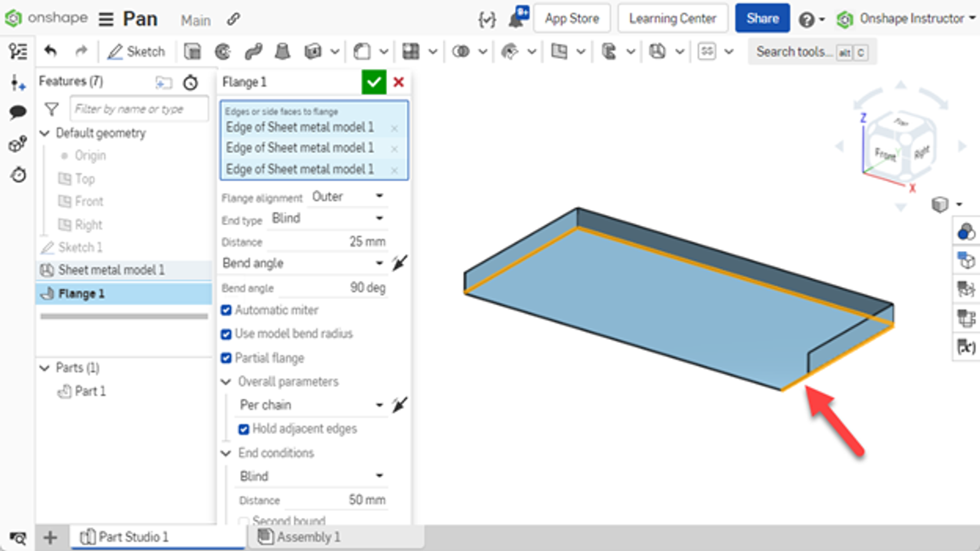Open the Sketch tool
This screenshot has width=980, height=551.
coord(136,51)
